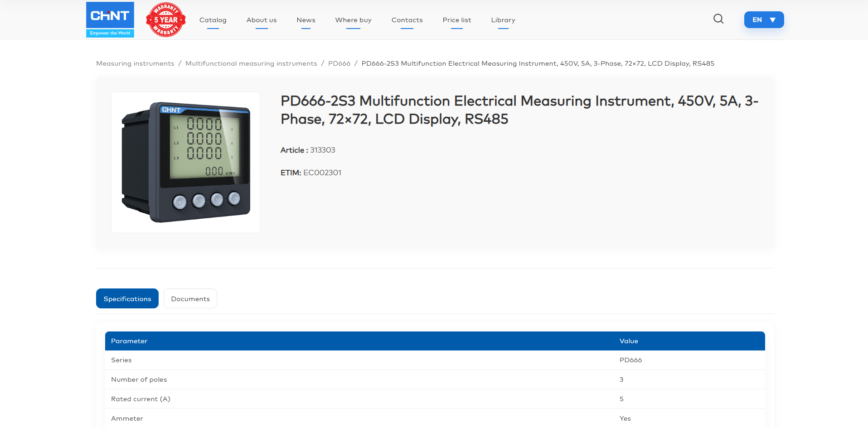
Task: Click the Number of poles row label
Action: click(x=139, y=379)
